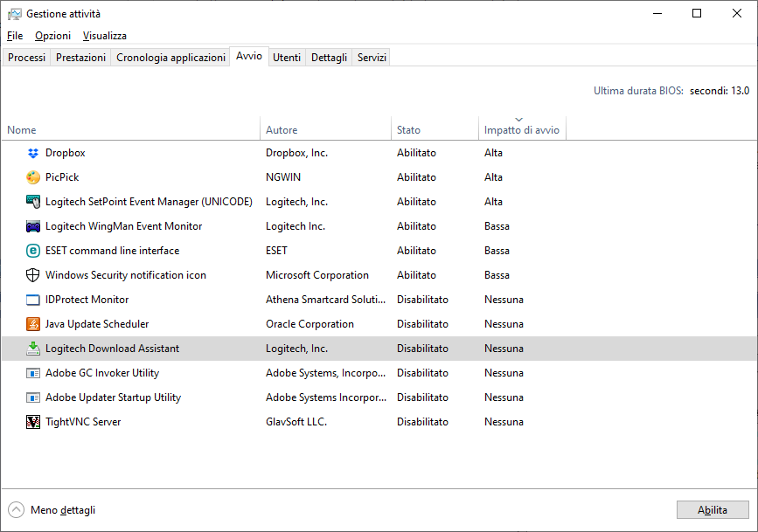Click the NGWIN author cell
This screenshot has height=532, width=758.
coord(283,177)
